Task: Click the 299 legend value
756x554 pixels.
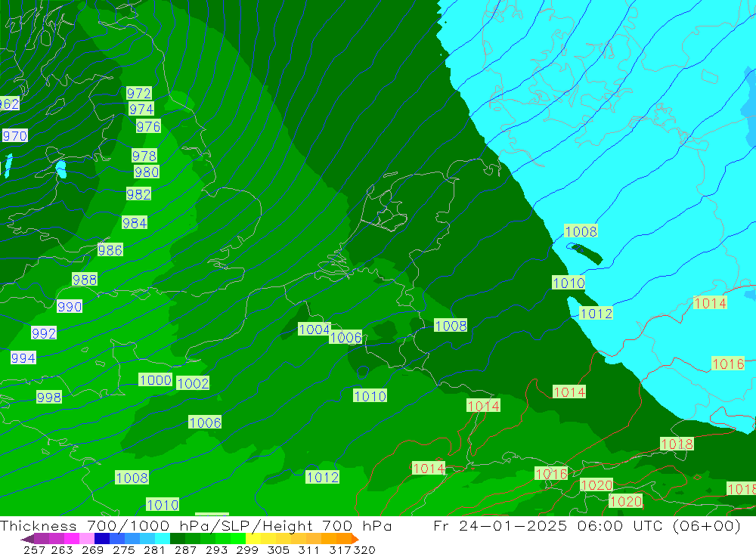Action: coord(247,549)
